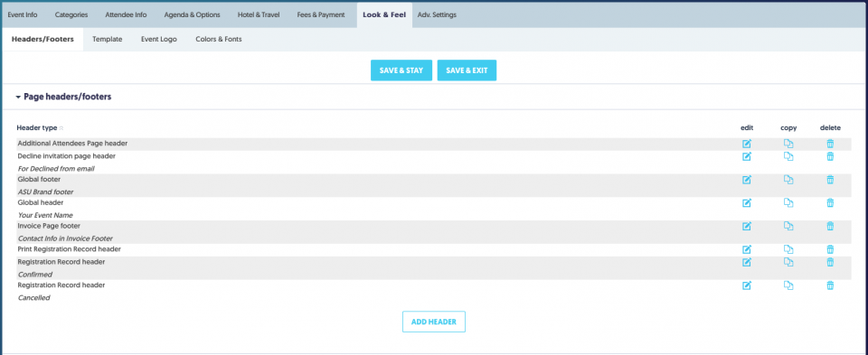Viewport: 868px width, 355px height.
Task: Click the Save & Exit button
Action: coord(467,70)
